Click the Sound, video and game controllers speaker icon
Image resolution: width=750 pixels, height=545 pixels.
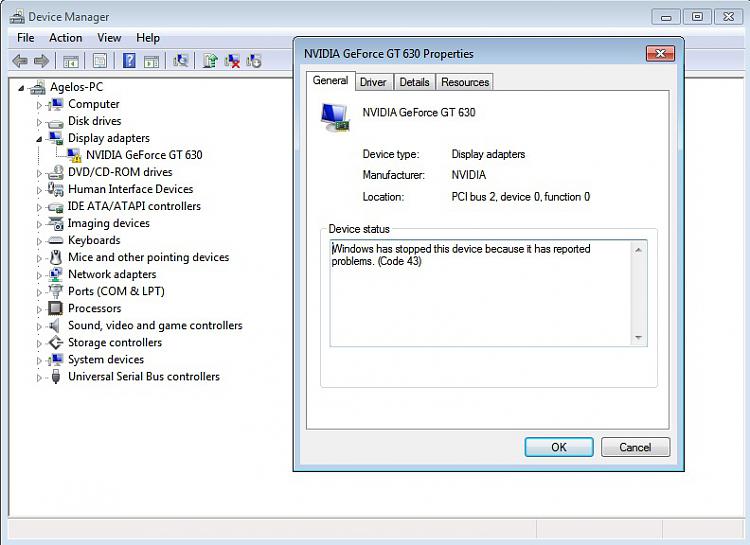point(55,326)
